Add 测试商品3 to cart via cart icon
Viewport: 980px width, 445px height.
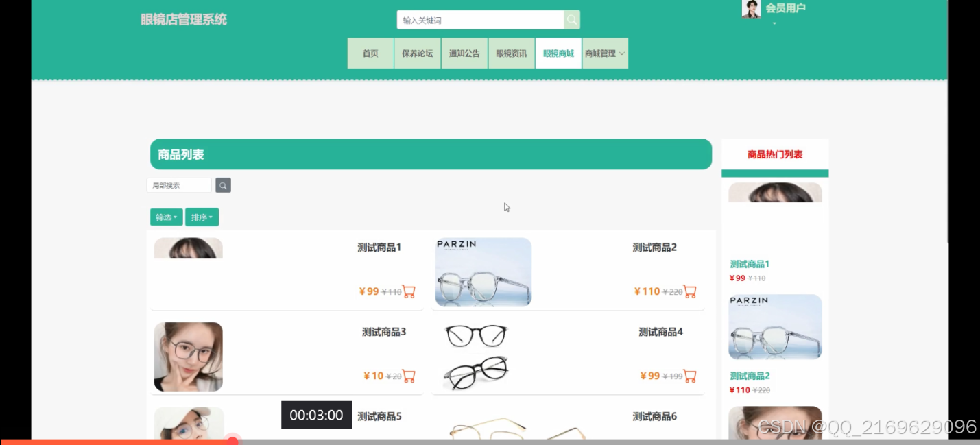[x=409, y=376]
